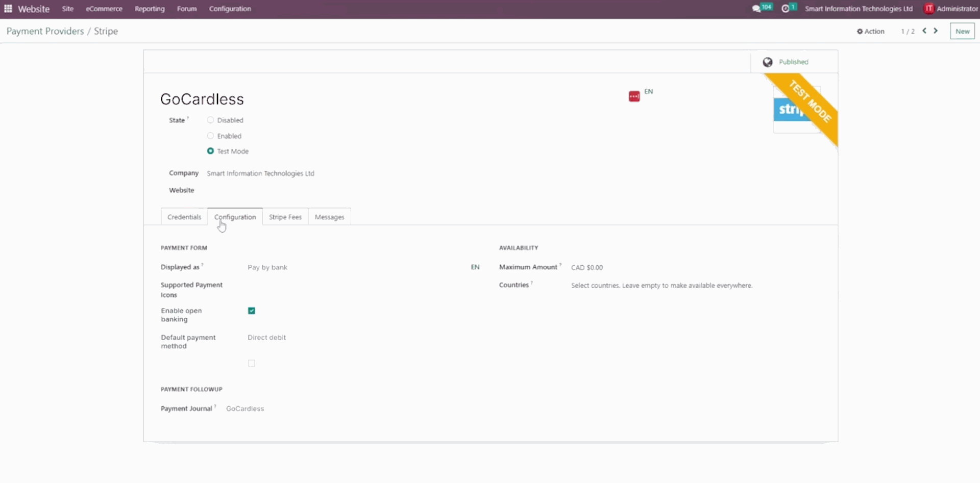The width and height of the screenshot is (980, 483).
Task: Click the Published globe icon
Action: [767, 62]
